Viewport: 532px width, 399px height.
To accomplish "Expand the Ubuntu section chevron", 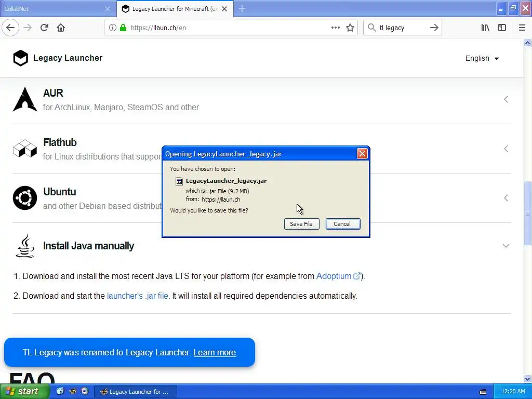I will pos(506,198).
